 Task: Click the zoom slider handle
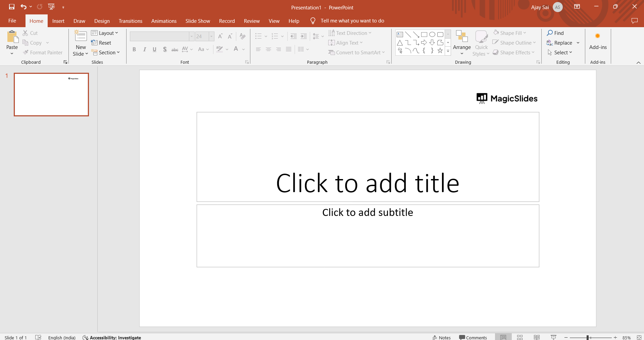pyautogui.click(x=588, y=337)
